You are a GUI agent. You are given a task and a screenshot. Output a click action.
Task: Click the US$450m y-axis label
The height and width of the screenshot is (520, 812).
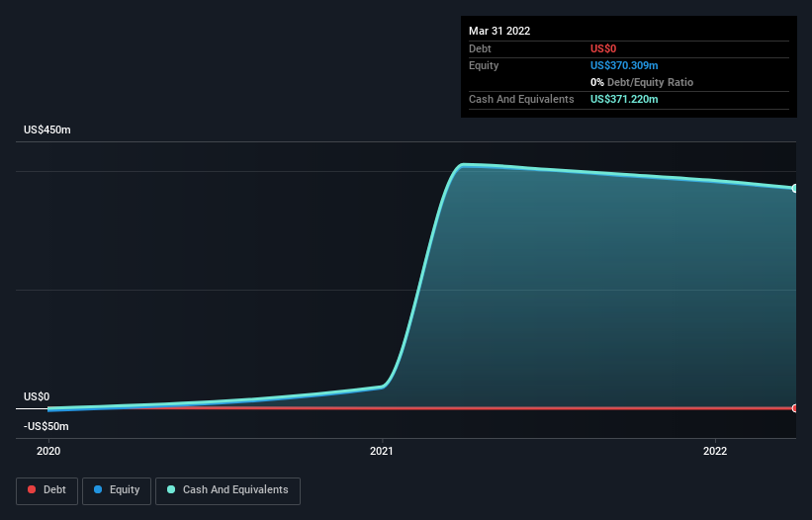[47, 130]
